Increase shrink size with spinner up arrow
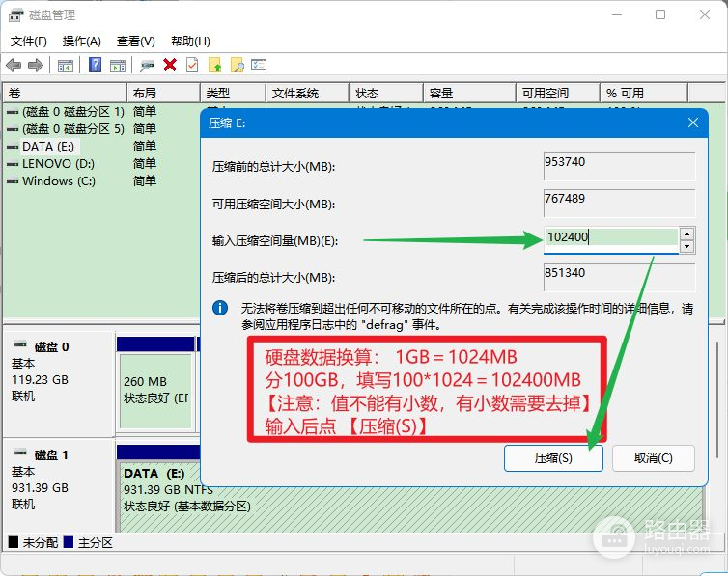The height and width of the screenshot is (576, 728). coord(686,233)
